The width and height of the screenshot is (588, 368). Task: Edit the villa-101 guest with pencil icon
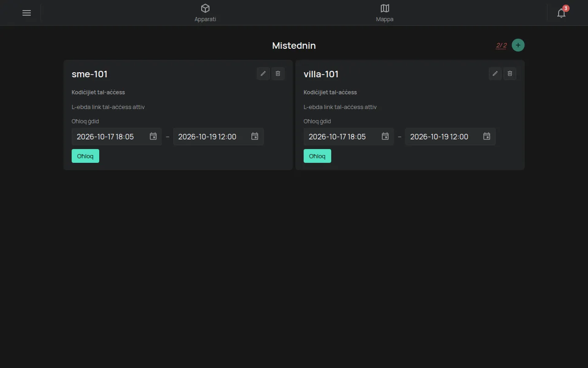pyautogui.click(x=495, y=74)
